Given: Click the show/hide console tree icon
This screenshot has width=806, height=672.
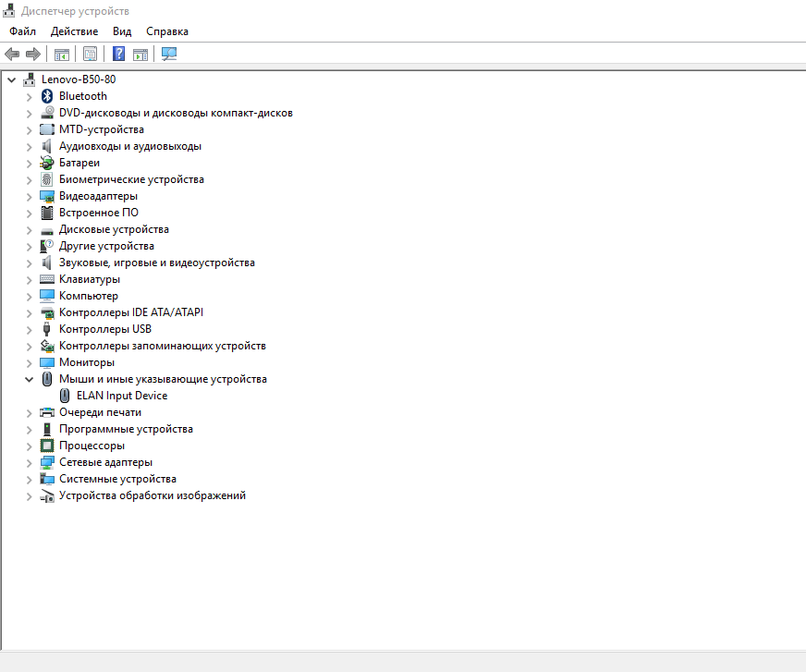Looking at the screenshot, I should 62,54.
